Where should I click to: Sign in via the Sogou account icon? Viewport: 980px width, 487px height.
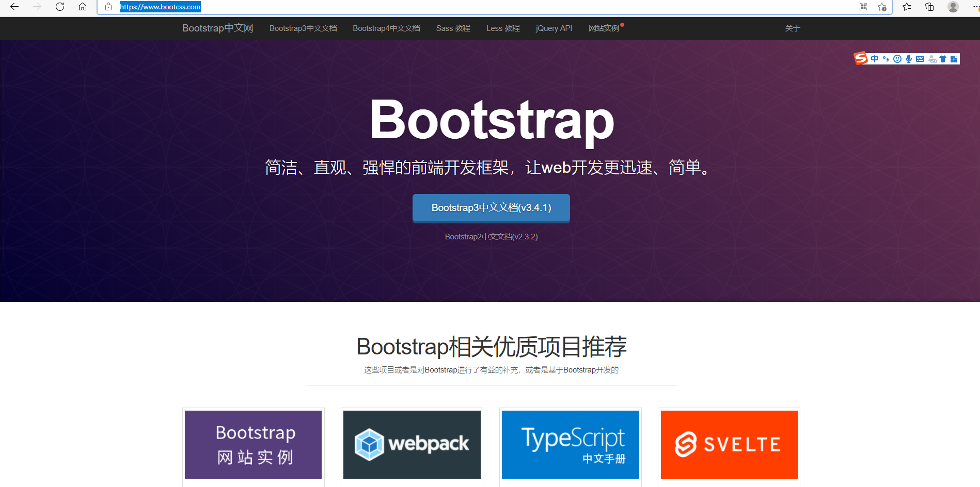tap(932, 59)
